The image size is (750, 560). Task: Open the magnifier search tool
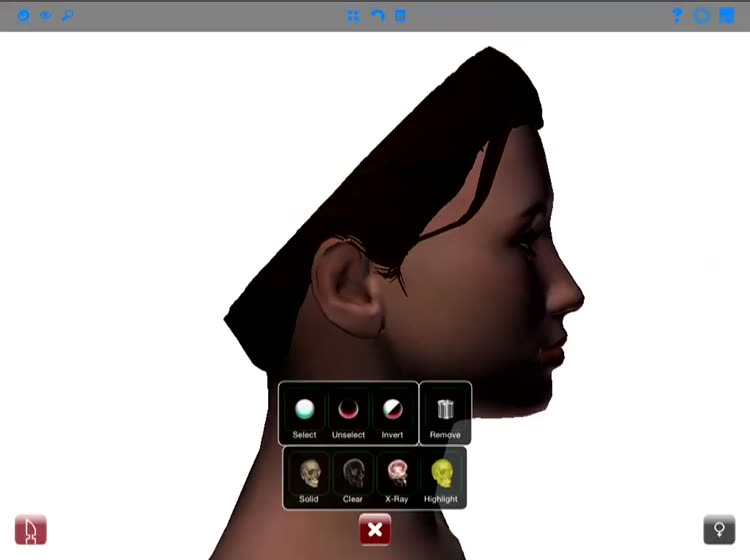67,15
